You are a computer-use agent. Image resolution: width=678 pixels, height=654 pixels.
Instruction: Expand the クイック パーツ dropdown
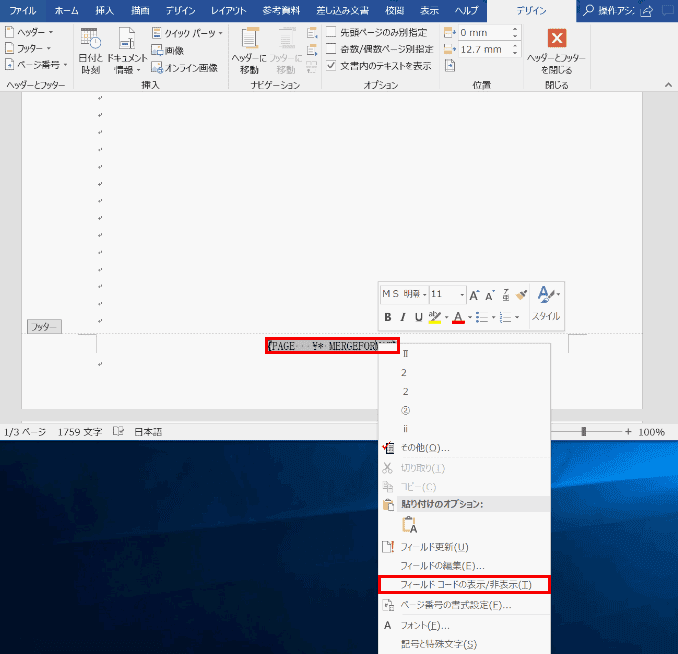tap(189, 33)
